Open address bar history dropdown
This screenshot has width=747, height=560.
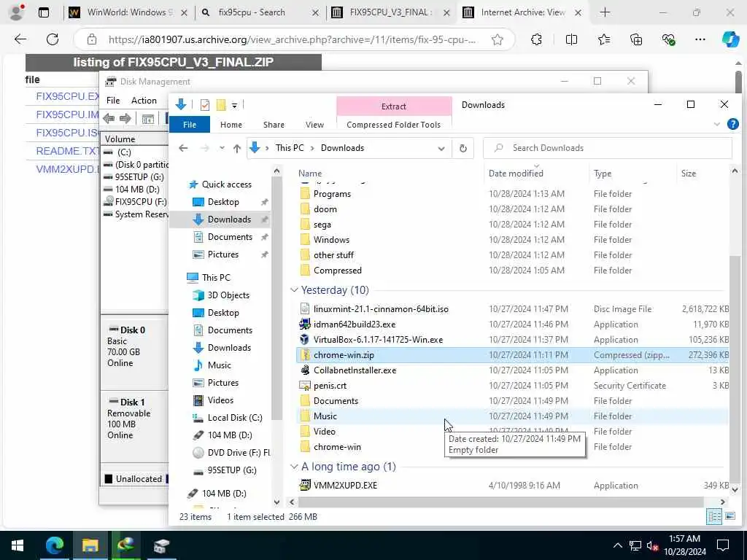point(441,148)
